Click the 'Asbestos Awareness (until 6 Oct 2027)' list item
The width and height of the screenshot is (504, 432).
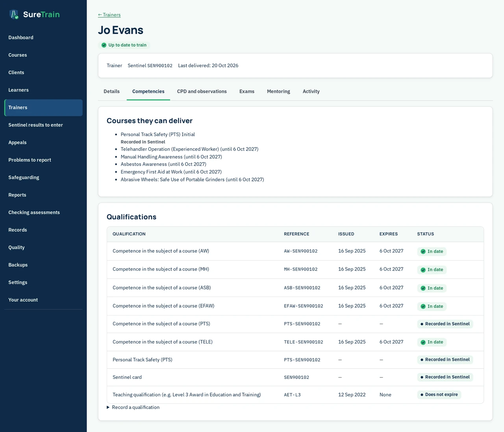163,164
